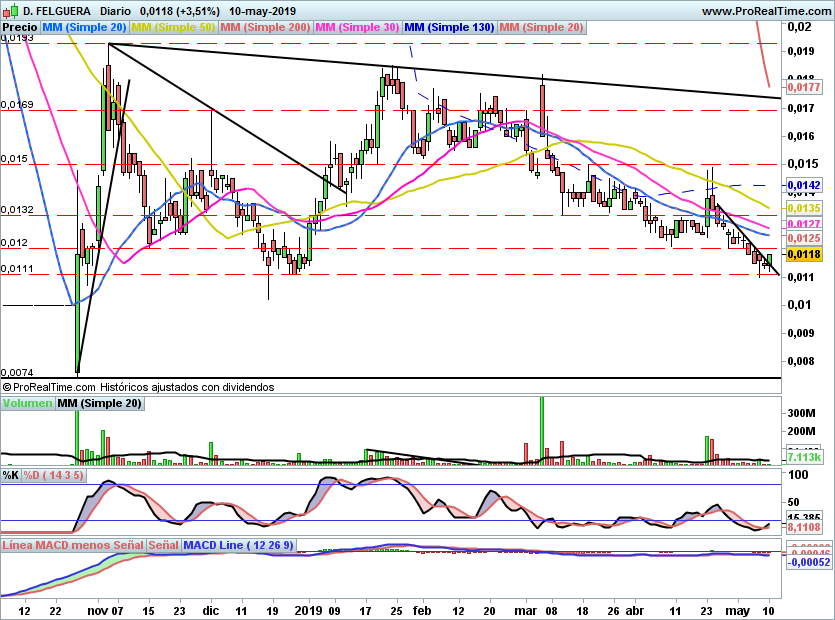Screen dimensions: 835x620
Task: Open the Volumen panel label
Action: point(28,403)
